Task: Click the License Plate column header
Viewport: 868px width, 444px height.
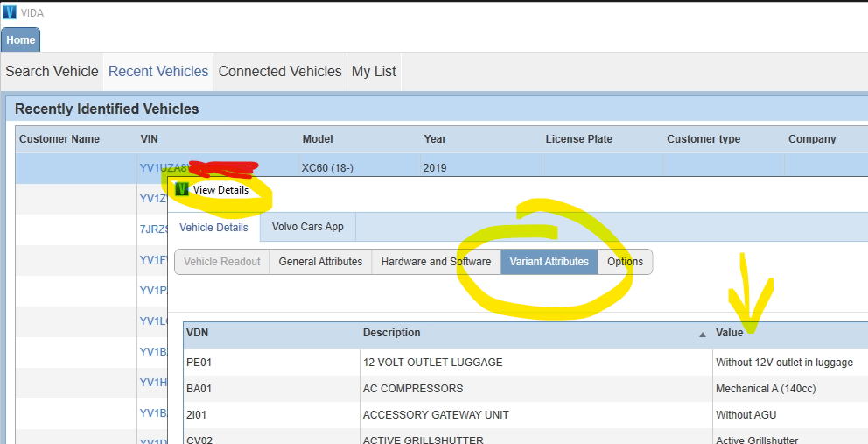Action: tap(579, 139)
